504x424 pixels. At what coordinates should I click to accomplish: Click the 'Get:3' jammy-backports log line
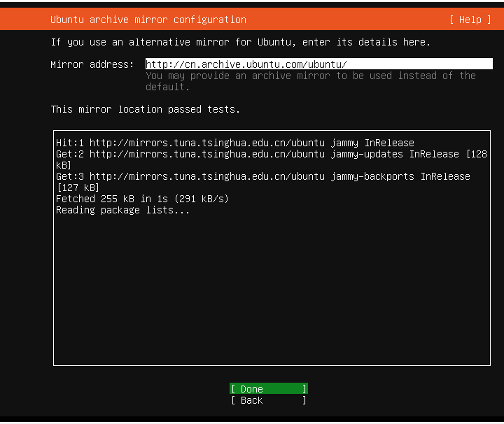(263, 182)
